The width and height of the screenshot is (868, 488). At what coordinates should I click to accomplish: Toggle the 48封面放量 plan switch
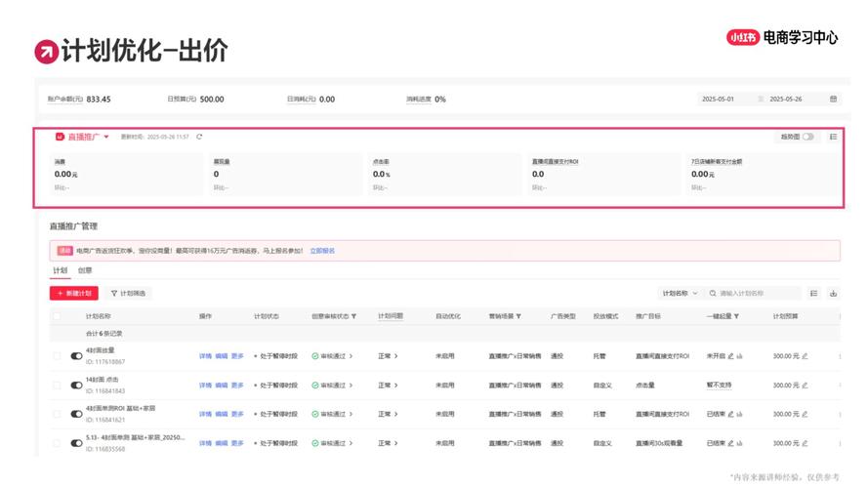(x=77, y=356)
